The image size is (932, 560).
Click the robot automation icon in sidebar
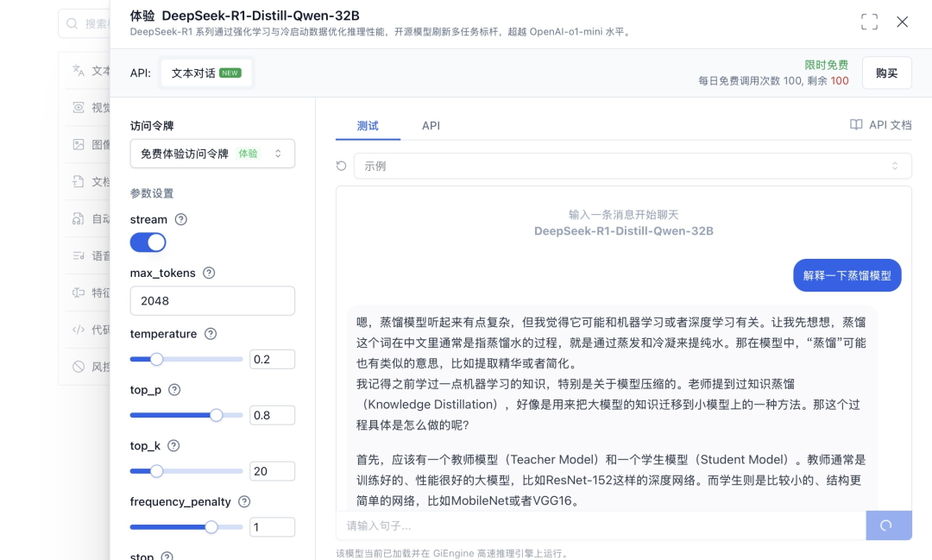(x=79, y=219)
